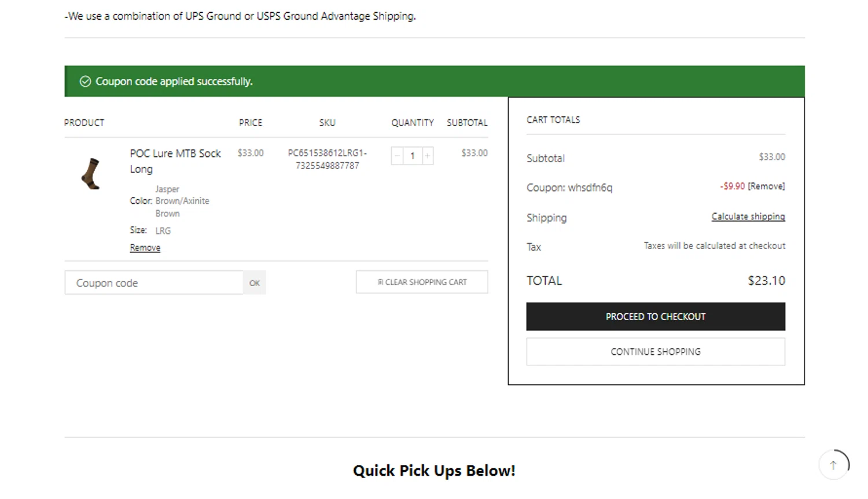
Task: Click Continue Shopping button
Action: (656, 352)
